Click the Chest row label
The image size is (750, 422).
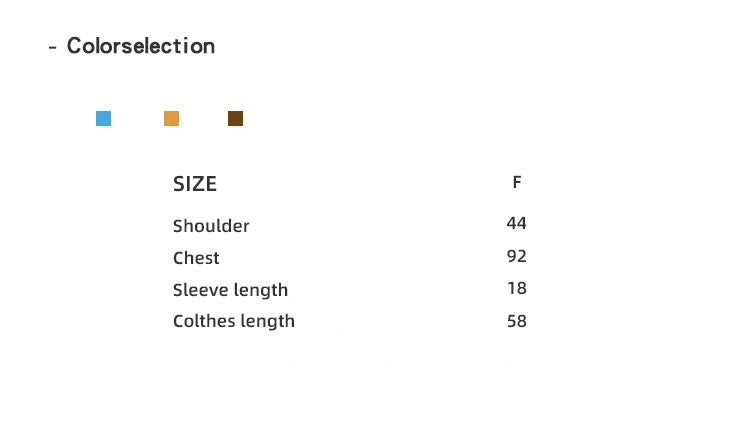tap(196, 258)
